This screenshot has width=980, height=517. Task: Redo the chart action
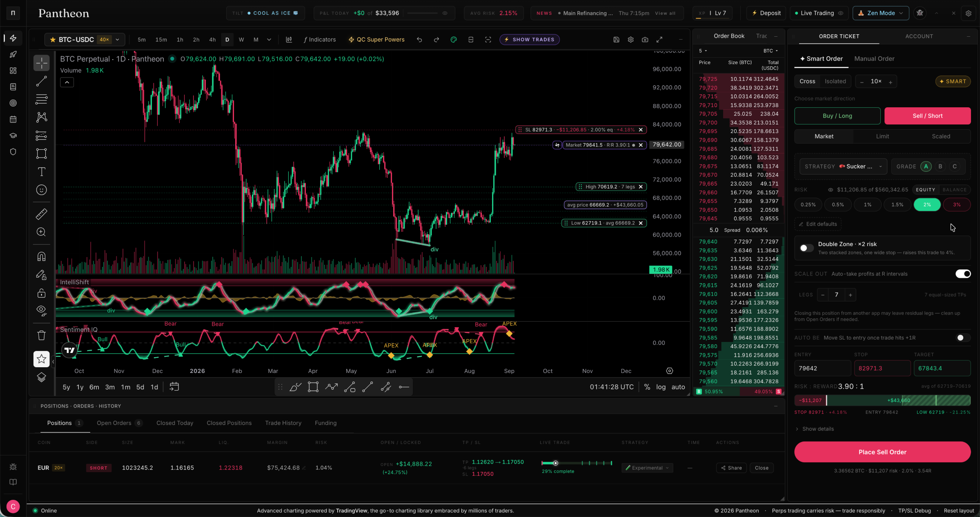click(437, 40)
